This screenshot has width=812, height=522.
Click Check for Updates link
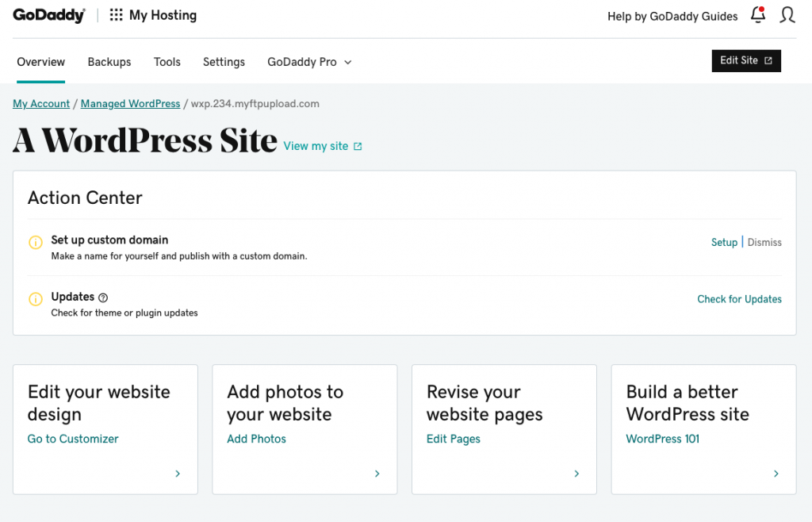coord(739,299)
